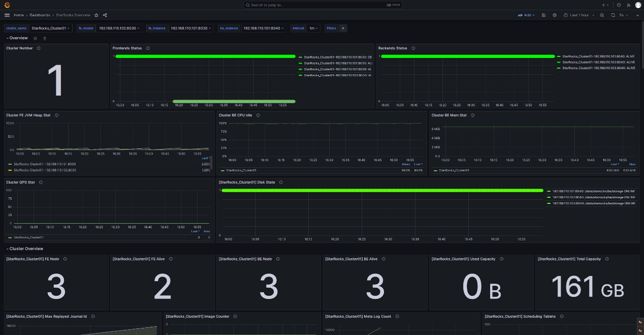
Task: Open dashboard settings gear icon
Action: pos(555,15)
